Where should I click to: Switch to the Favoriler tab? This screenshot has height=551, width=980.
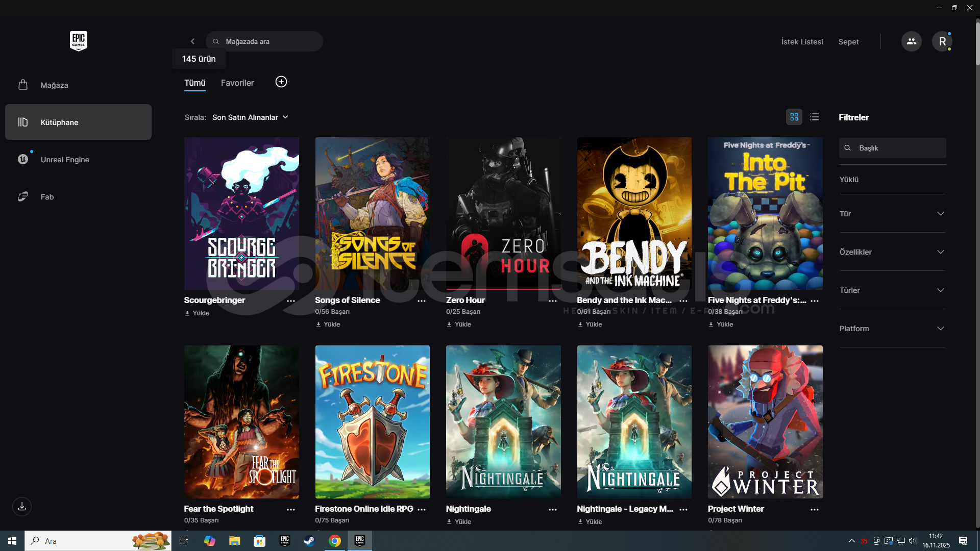[x=237, y=83]
